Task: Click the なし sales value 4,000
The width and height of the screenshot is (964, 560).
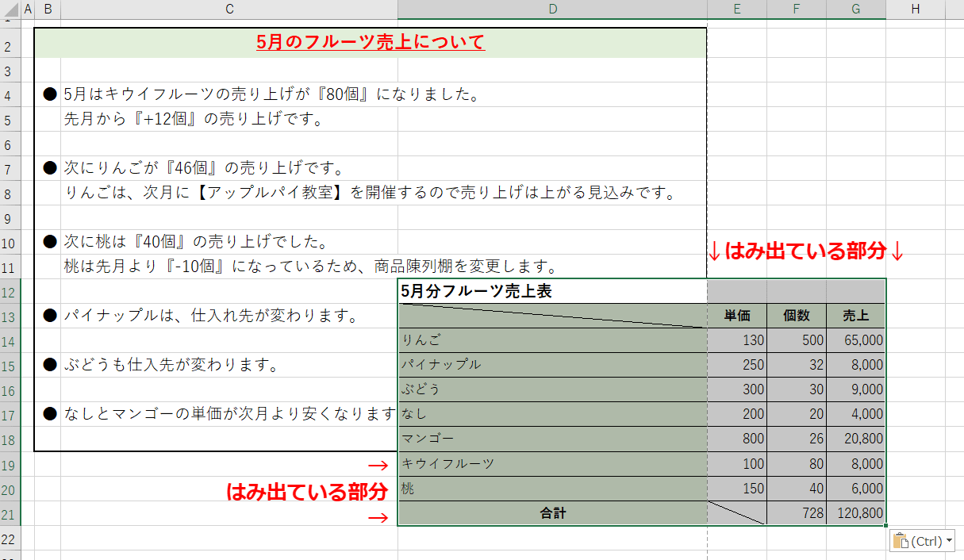Action: (856, 414)
